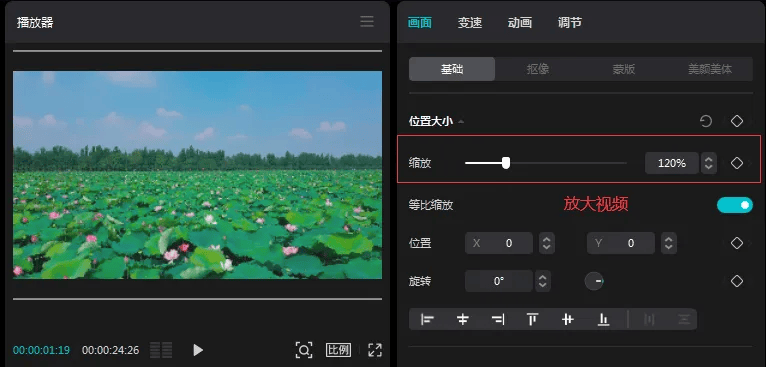Click the 缩放 value stepper arrows
This screenshot has height=367, width=766.
pos(708,163)
